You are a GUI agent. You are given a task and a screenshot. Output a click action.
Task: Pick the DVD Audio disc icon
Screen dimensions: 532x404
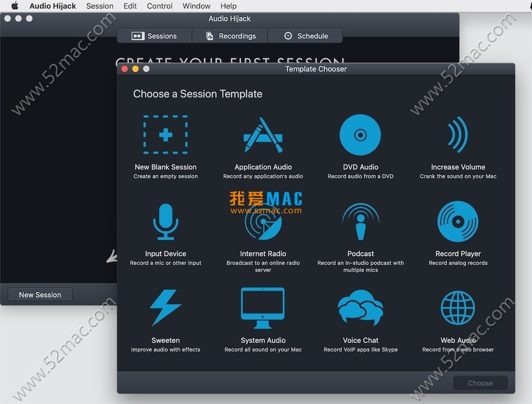pyautogui.click(x=360, y=135)
